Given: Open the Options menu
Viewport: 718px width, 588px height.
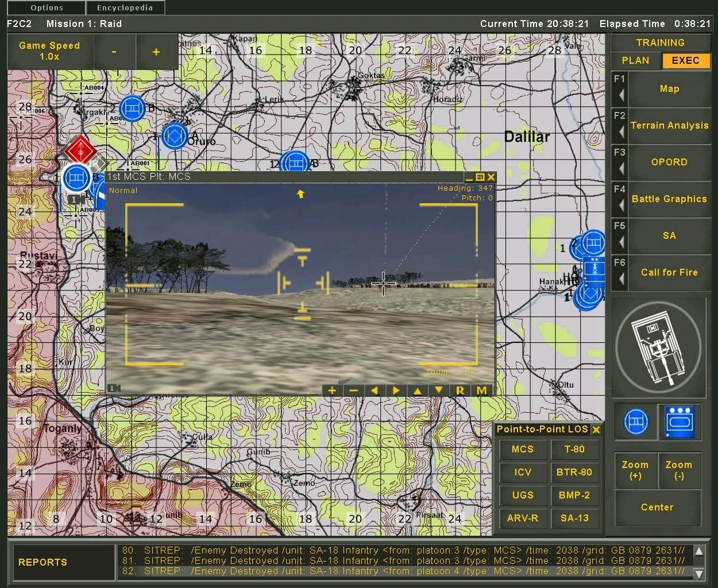Looking at the screenshot, I should coord(47,8).
